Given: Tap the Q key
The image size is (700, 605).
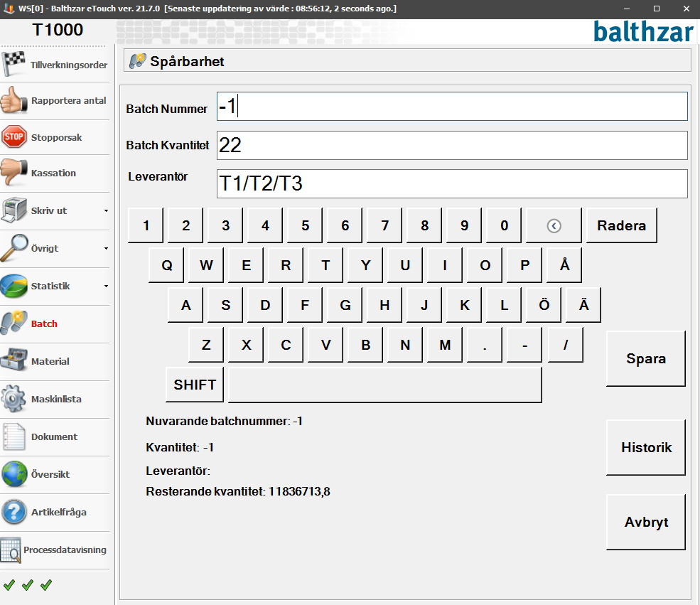Looking at the screenshot, I should pyautogui.click(x=166, y=265).
